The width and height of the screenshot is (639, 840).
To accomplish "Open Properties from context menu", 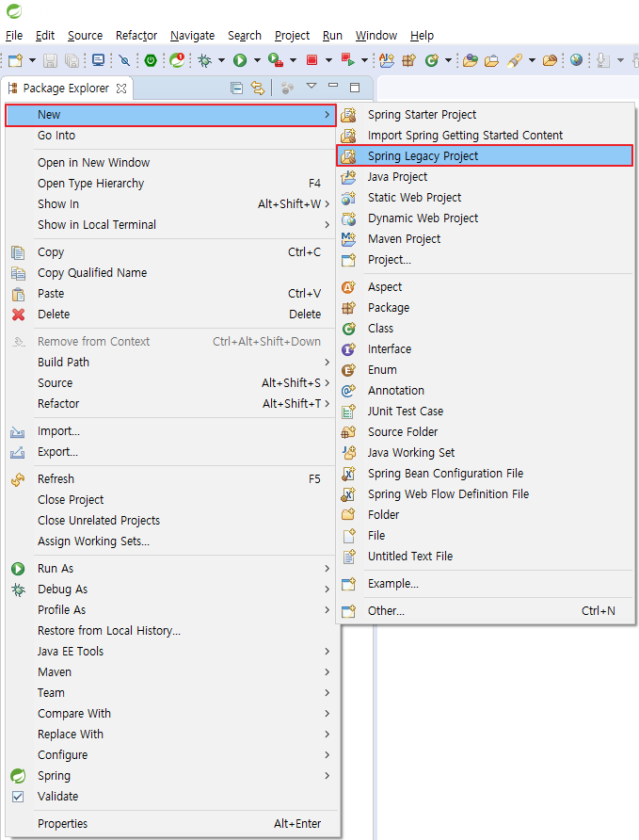I will pyautogui.click(x=171, y=824).
